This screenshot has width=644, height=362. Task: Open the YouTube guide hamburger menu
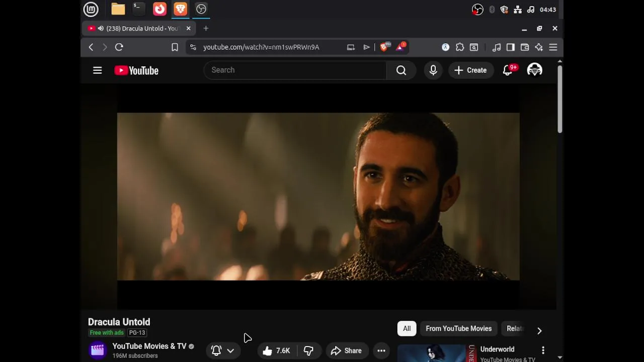98,70
